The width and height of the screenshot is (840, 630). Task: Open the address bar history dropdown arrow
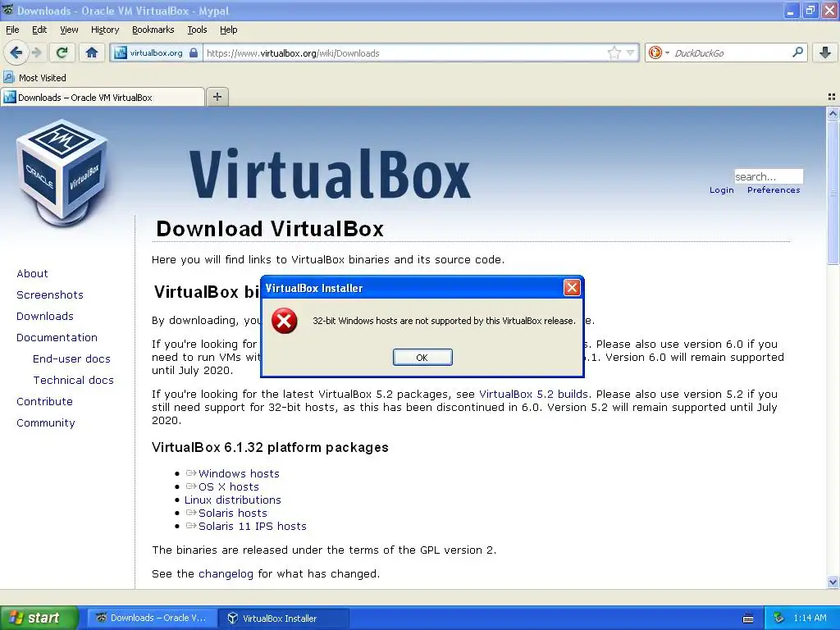point(631,52)
